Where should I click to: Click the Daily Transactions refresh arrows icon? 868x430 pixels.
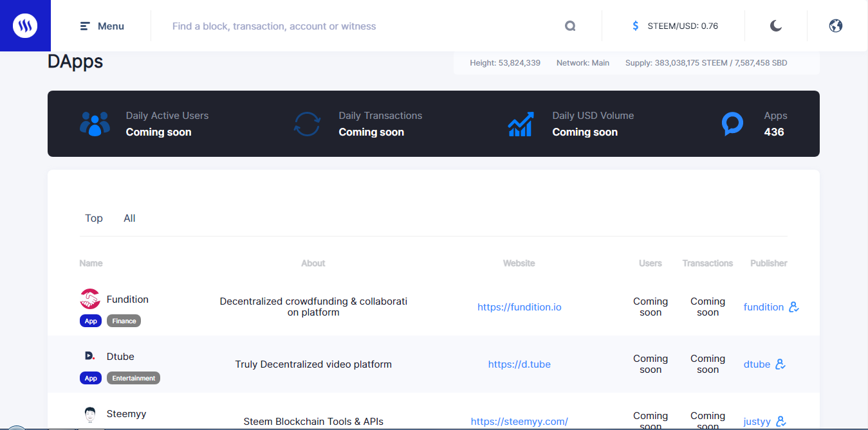coord(307,123)
